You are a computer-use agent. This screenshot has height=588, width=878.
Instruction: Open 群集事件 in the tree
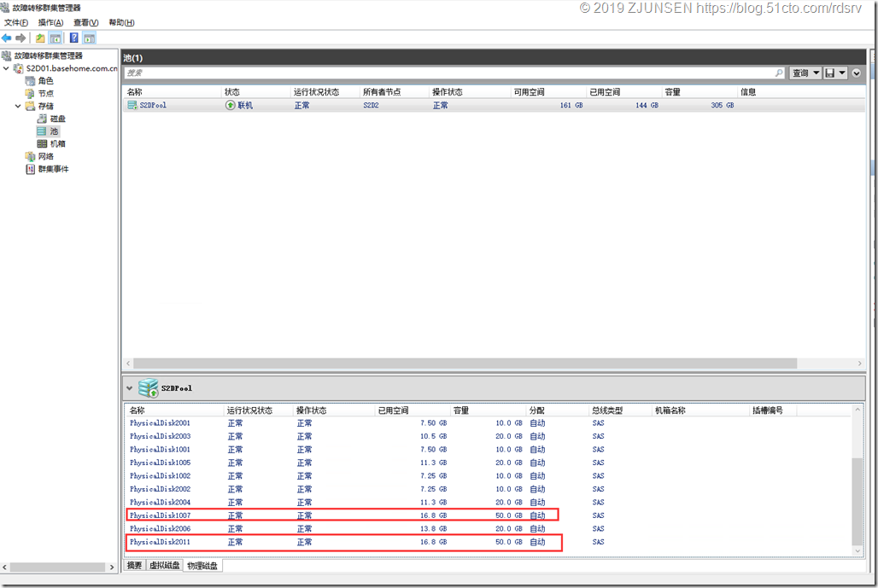53,169
